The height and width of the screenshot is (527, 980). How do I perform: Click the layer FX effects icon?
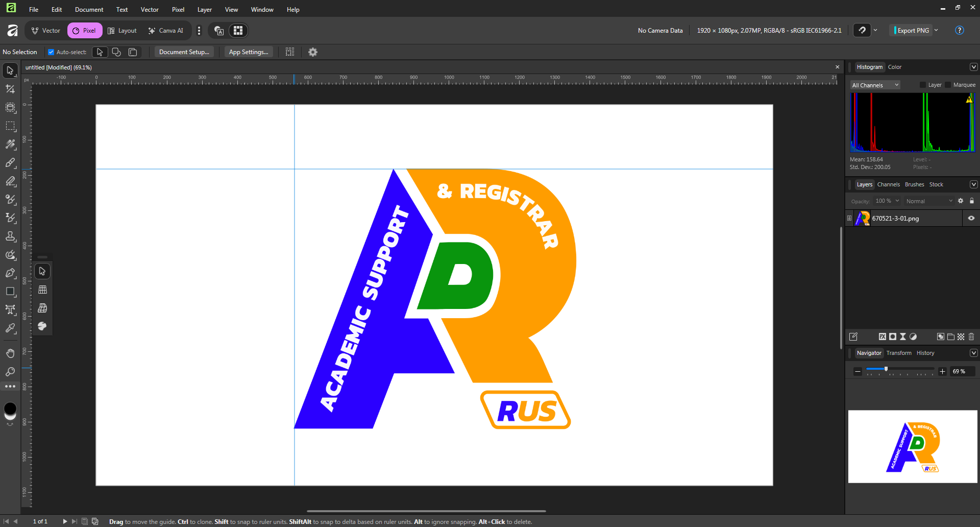click(x=882, y=337)
